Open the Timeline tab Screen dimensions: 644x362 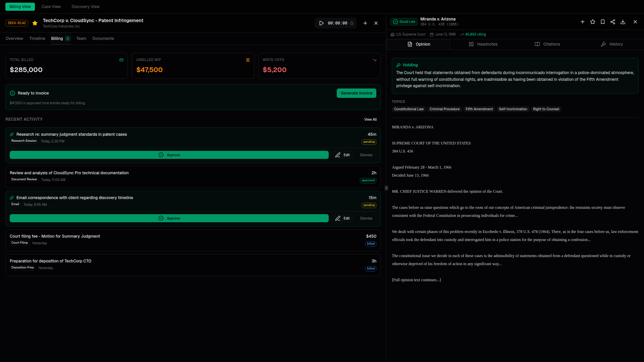(x=37, y=39)
